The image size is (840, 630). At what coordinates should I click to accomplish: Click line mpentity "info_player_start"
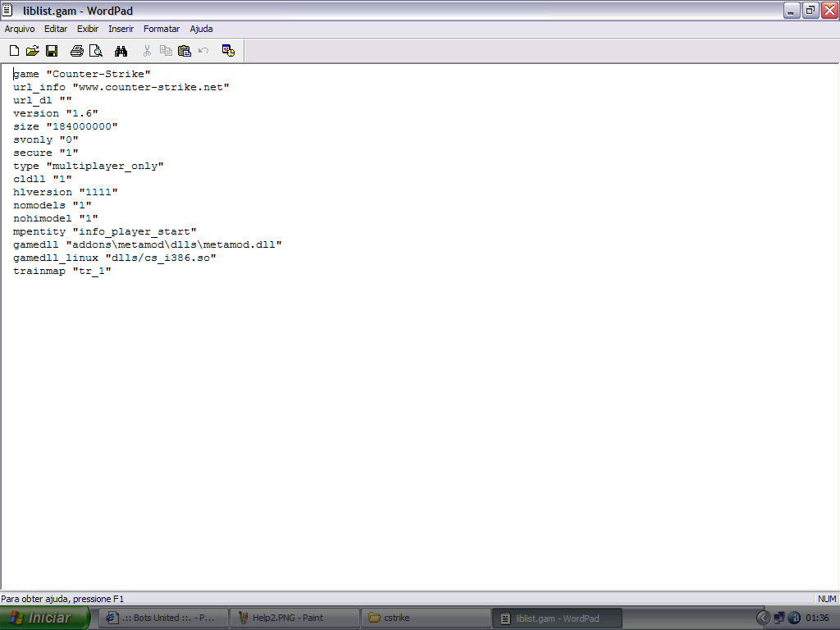tap(105, 231)
